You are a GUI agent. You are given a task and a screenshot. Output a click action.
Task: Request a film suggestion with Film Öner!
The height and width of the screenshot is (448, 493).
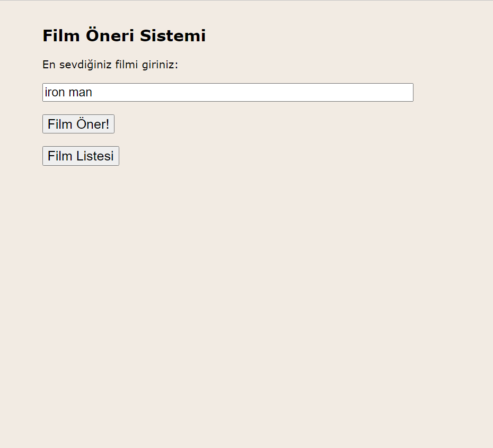click(78, 124)
